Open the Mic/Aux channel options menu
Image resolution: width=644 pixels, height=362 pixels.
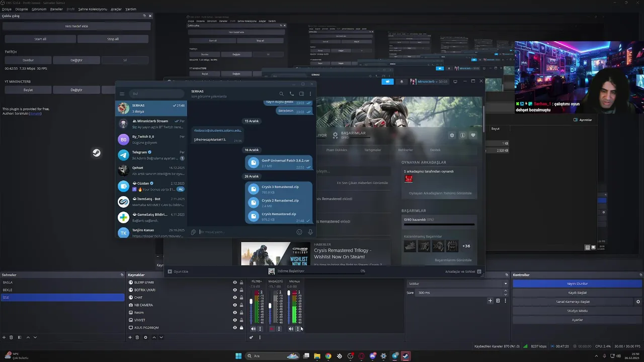298,329
